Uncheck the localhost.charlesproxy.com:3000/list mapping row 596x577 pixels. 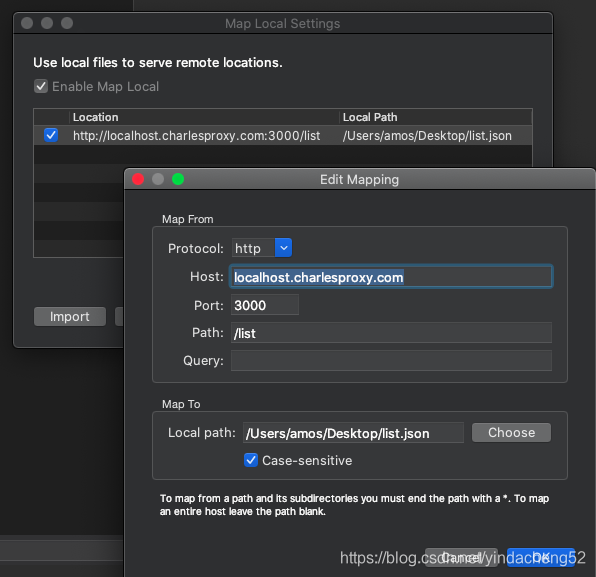coord(51,135)
